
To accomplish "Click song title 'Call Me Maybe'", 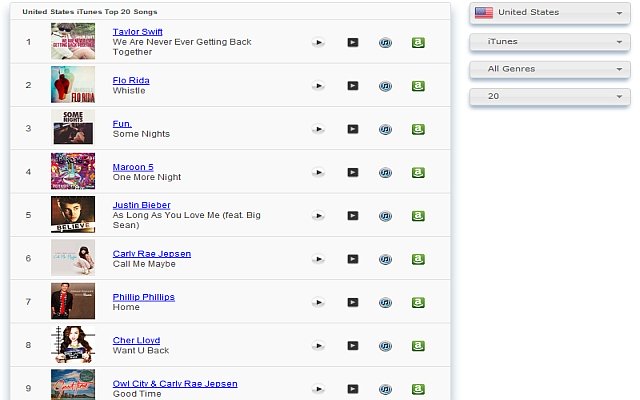I will (144, 264).
